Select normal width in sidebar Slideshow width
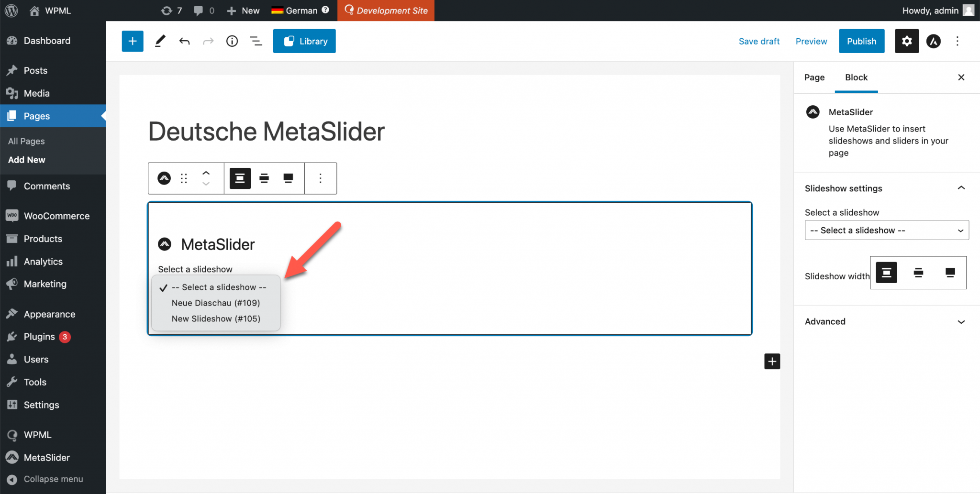Screen dimensions: 980x494 (886, 273)
